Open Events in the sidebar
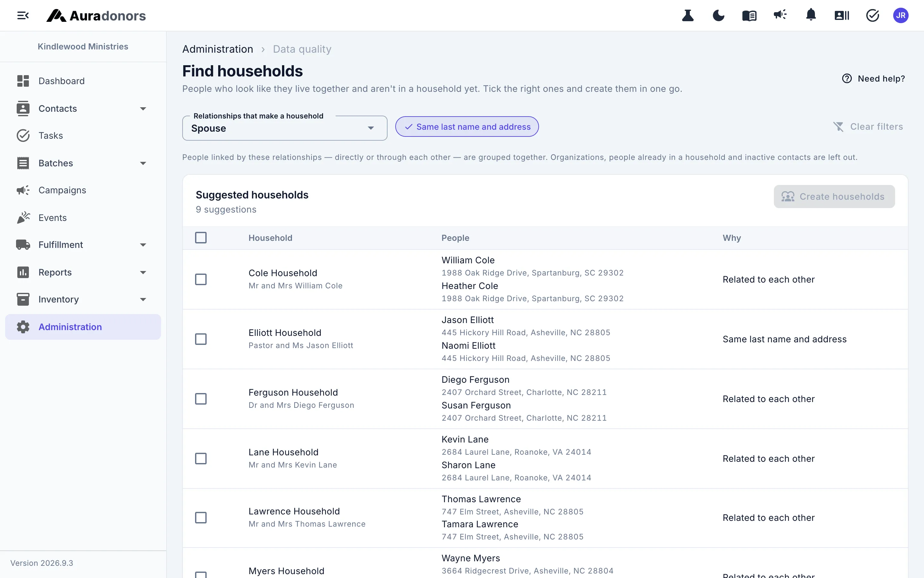Viewport: 924px width, 578px height. click(83, 217)
